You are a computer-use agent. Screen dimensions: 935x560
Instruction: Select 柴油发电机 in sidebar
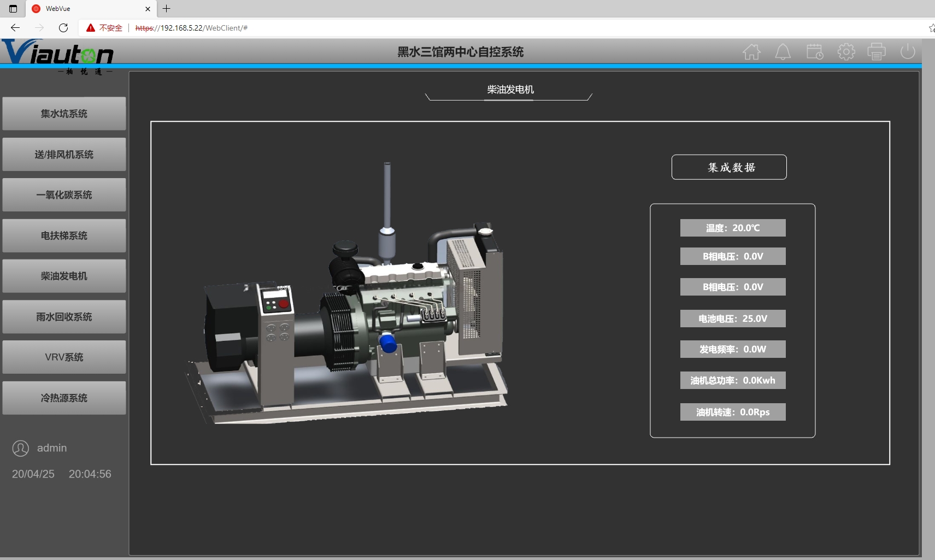pyautogui.click(x=64, y=276)
